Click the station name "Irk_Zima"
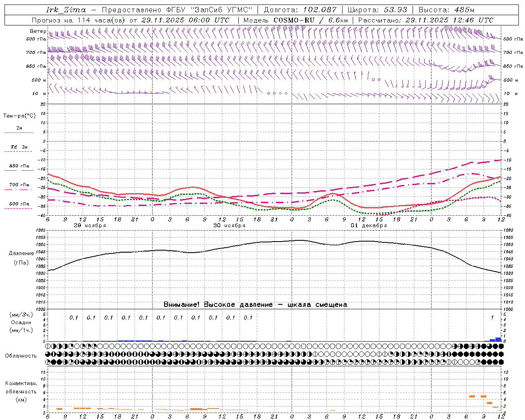The width and height of the screenshot is (525, 420). point(66,10)
